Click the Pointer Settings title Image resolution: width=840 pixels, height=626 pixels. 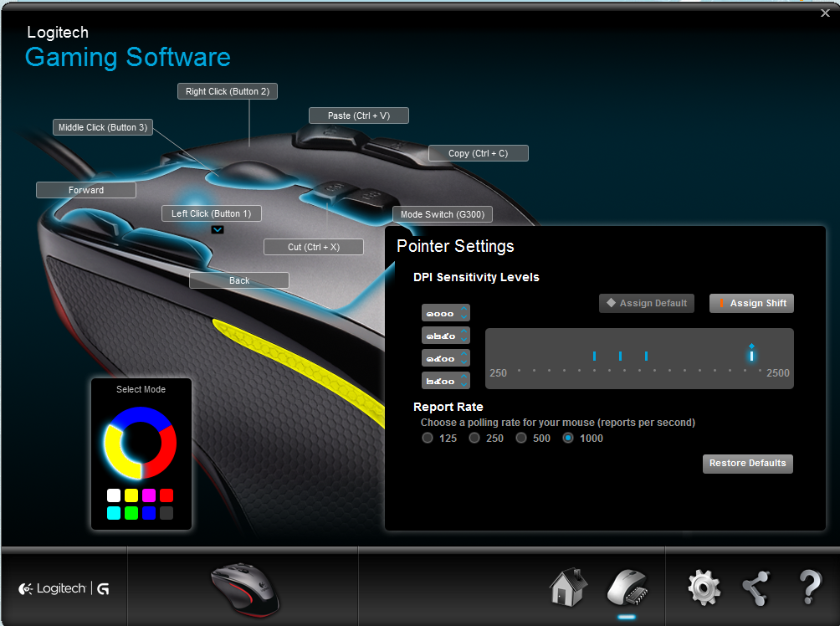[x=455, y=247]
